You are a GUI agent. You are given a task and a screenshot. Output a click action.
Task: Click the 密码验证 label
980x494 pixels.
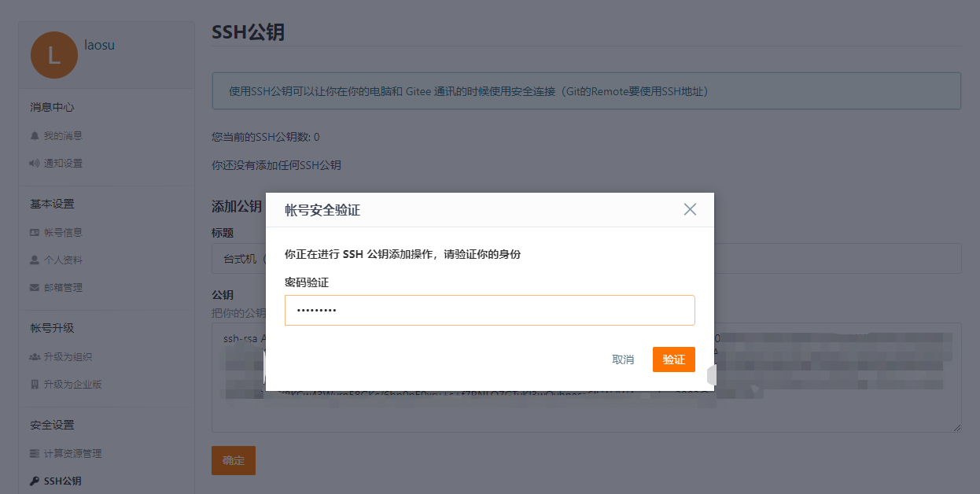(307, 282)
